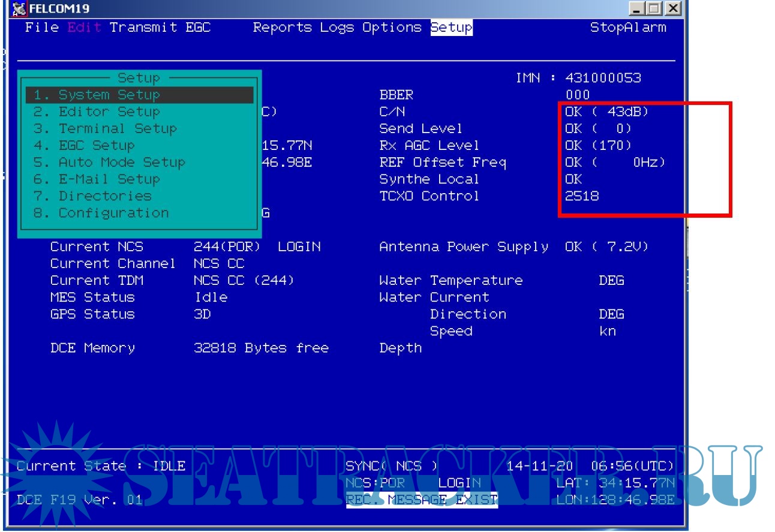This screenshot has height=532, width=775.
Task: Open the File menu
Action: pyautogui.click(x=42, y=28)
